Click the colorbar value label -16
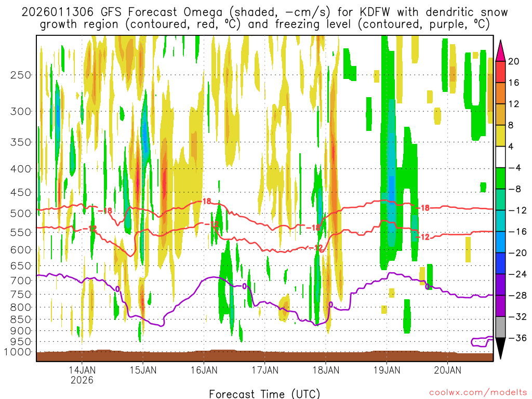 (x=517, y=231)
